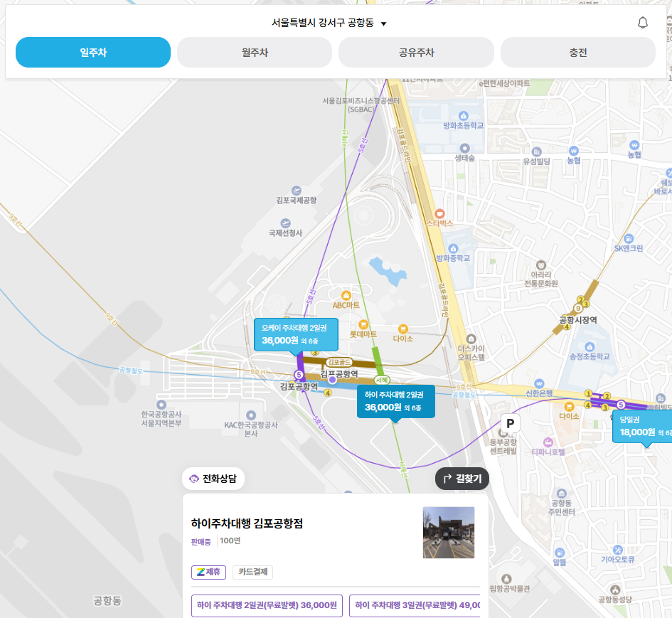
Task: Click the 송정초등학교 school icon
Action: (x=590, y=347)
